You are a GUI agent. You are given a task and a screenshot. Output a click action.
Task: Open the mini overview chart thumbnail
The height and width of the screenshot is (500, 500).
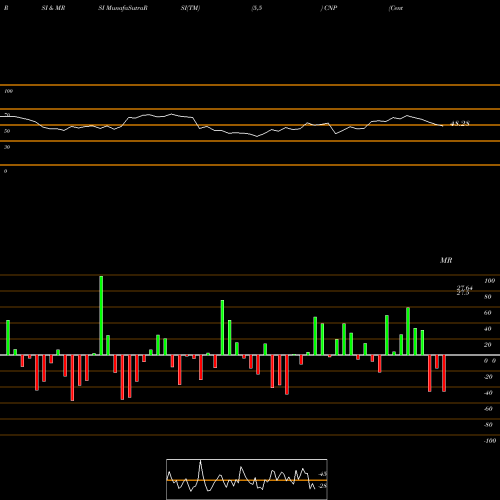click(x=247, y=479)
